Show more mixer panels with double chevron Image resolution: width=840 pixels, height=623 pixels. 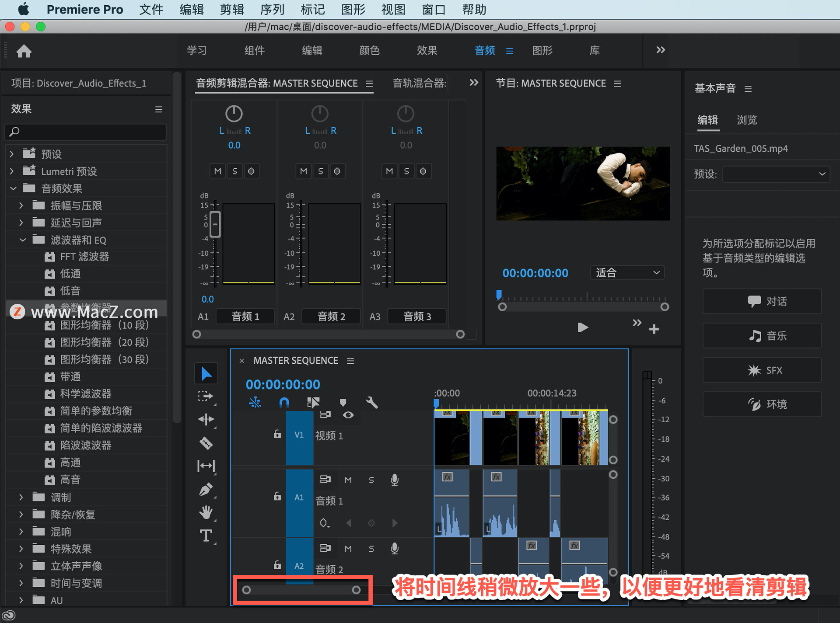(474, 83)
